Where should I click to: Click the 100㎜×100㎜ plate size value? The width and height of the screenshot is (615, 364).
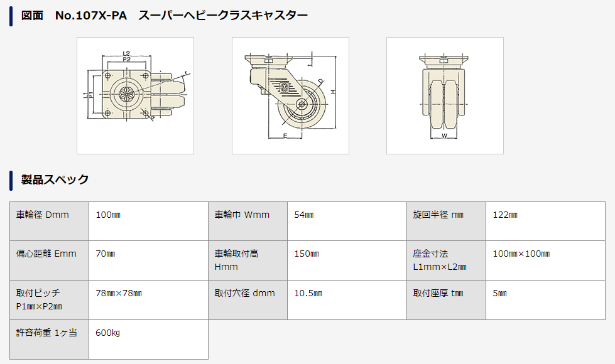coord(521,254)
